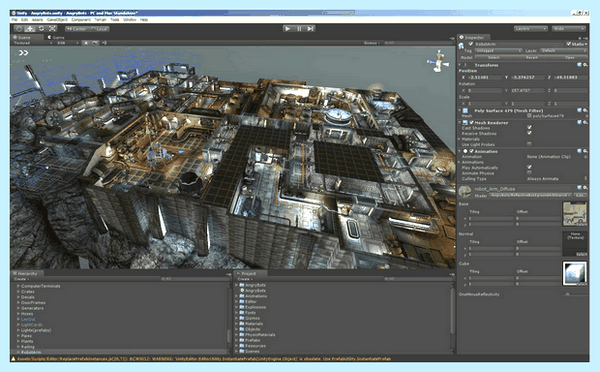
Task: Open the Layers dropdown in top toolbar
Action: 530,29
